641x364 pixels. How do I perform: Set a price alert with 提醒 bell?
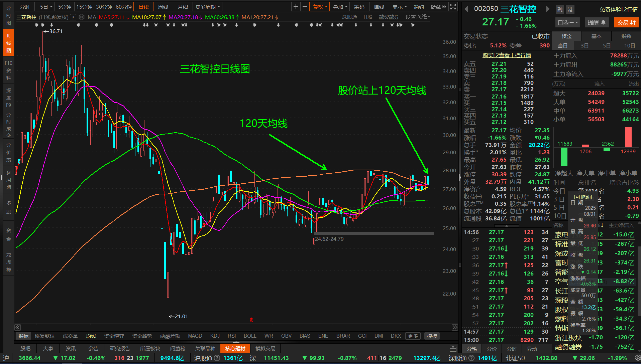597,22
